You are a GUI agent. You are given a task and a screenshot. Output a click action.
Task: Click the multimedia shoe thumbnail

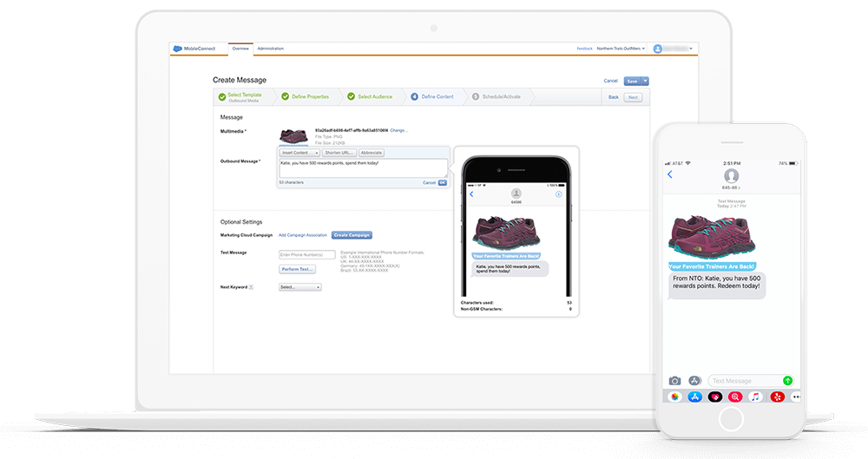tap(293, 135)
